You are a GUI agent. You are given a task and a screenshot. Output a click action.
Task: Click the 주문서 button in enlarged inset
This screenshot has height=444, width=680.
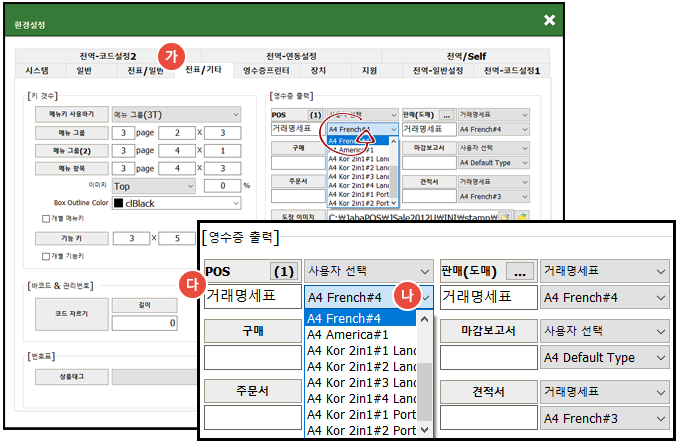click(253, 391)
